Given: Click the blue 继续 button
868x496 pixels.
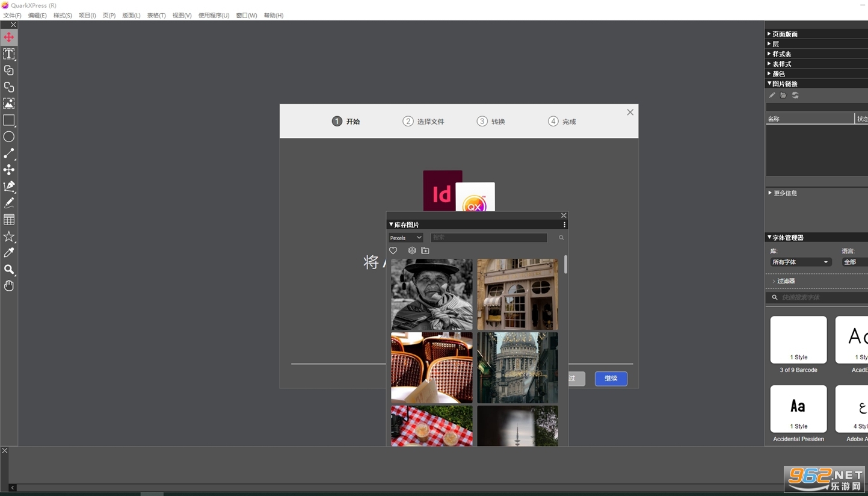Looking at the screenshot, I should point(611,379).
